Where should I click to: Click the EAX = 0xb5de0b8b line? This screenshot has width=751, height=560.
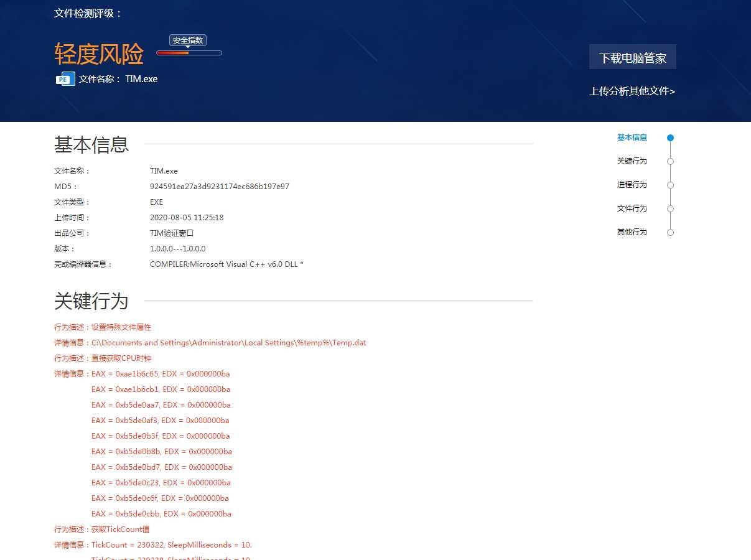[162, 452]
